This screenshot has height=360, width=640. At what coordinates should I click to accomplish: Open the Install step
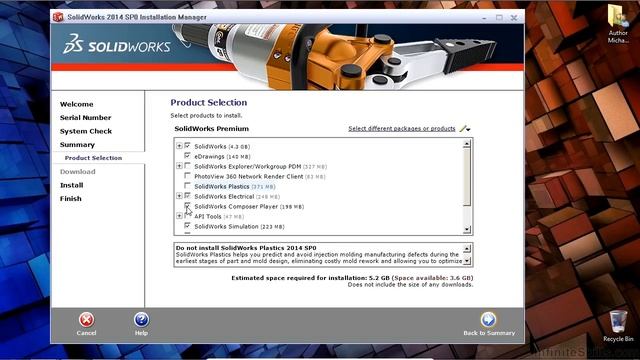71,185
